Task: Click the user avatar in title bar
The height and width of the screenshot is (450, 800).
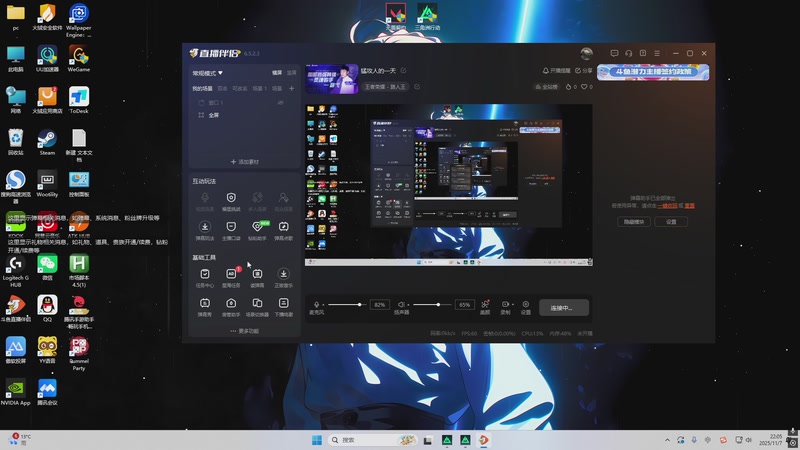Action: pos(587,53)
